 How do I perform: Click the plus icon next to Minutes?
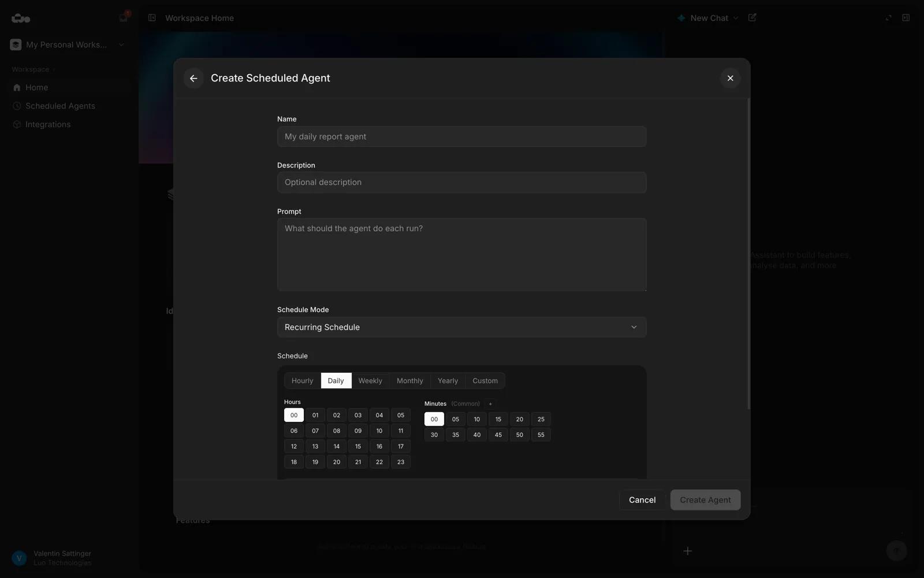coord(490,404)
